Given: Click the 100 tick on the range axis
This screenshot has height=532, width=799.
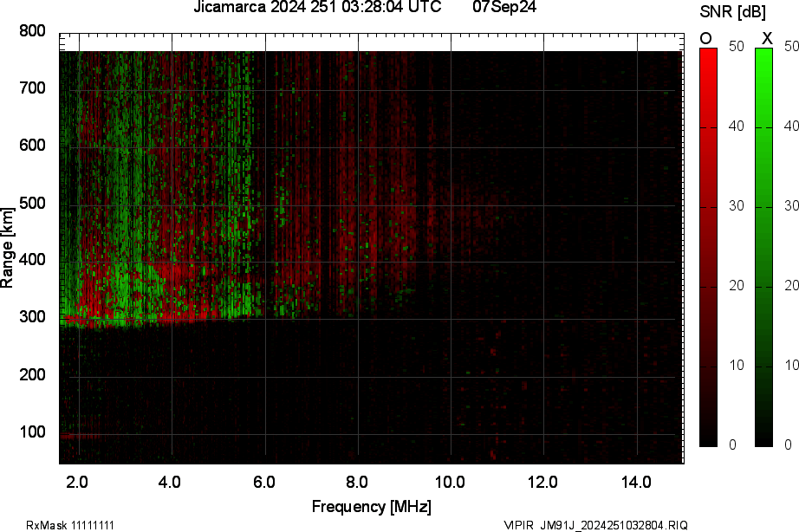Looking at the screenshot, I should pos(32,432).
